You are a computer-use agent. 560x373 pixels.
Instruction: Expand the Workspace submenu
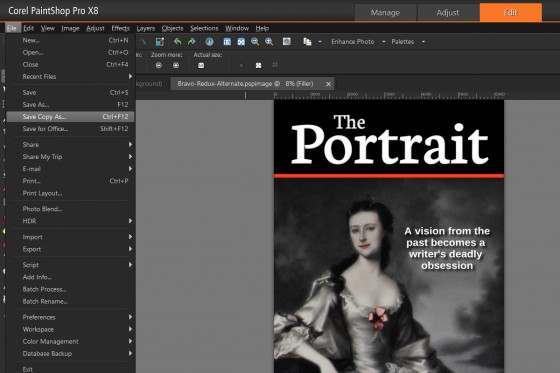coord(71,329)
